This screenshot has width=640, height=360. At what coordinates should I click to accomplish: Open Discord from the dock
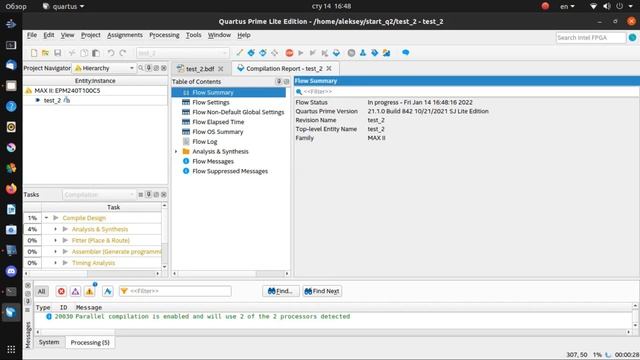point(11,271)
